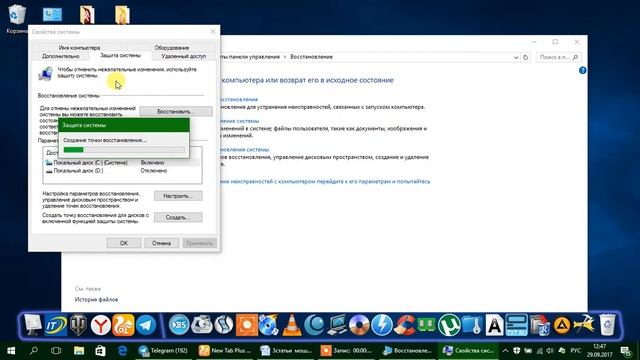This screenshot has height=360, width=640.
Task: Switch to the Оборудование tab
Action: tap(171, 47)
